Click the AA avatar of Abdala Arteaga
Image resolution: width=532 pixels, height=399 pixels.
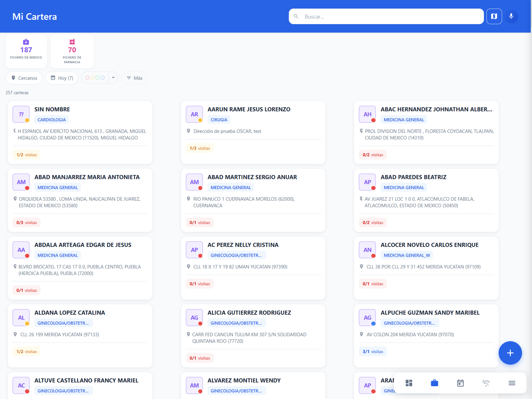point(21,250)
